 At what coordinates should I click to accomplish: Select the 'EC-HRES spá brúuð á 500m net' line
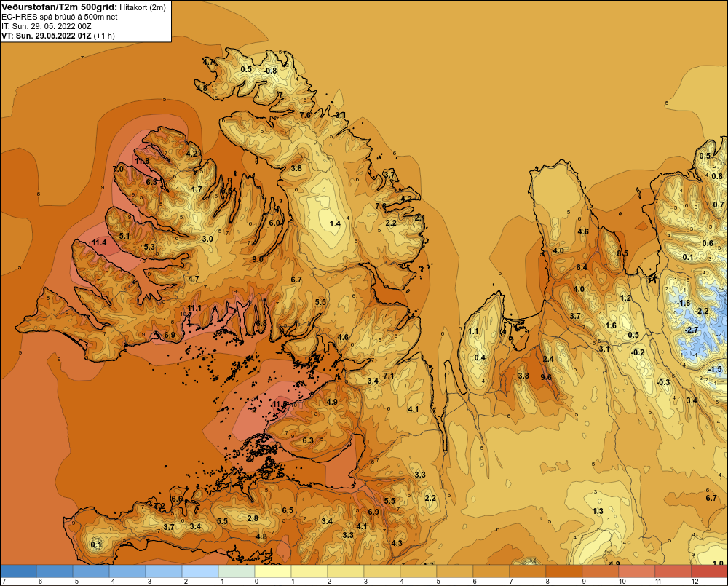[x=60, y=17]
